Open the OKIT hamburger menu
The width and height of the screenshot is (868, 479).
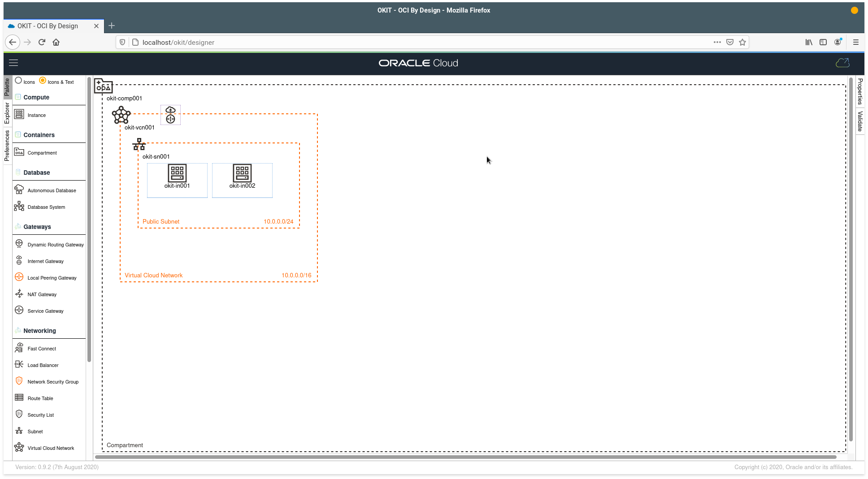[13, 63]
